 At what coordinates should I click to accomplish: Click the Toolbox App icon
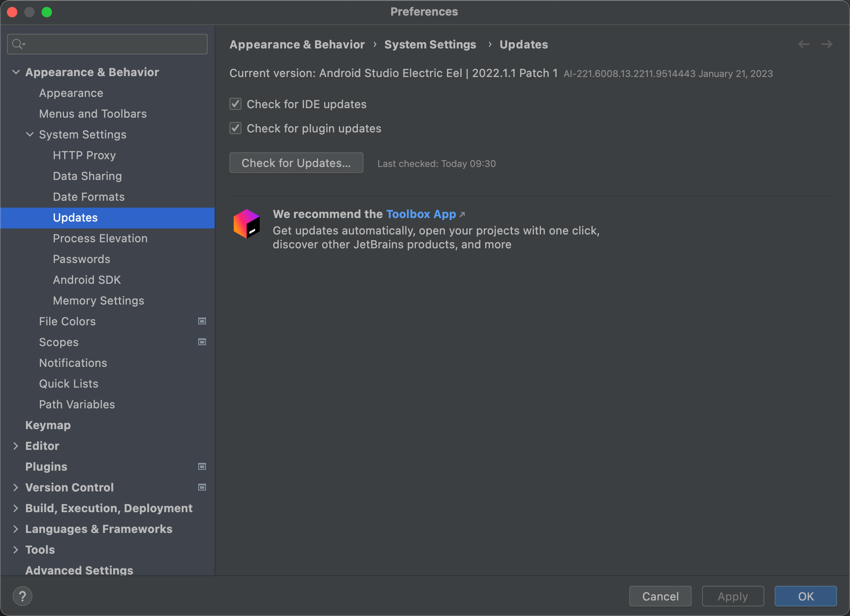click(x=247, y=222)
